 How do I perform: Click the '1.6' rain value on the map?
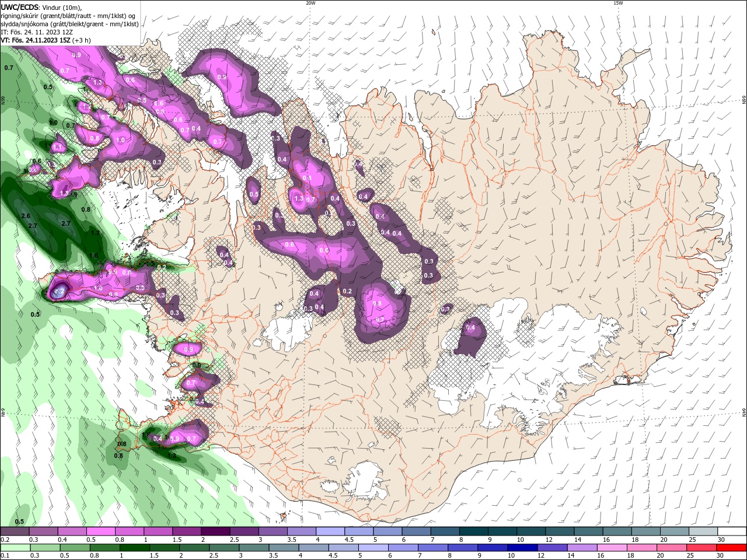click(x=94, y=256)
